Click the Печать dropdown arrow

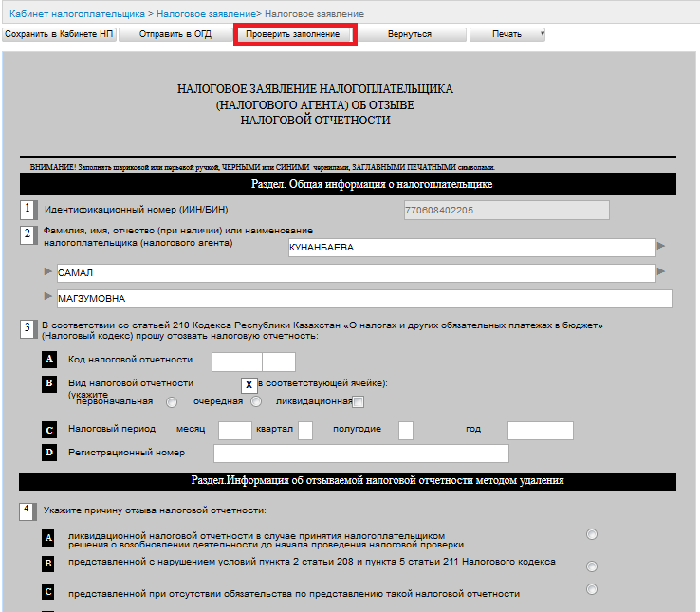(x=542, y=34)
